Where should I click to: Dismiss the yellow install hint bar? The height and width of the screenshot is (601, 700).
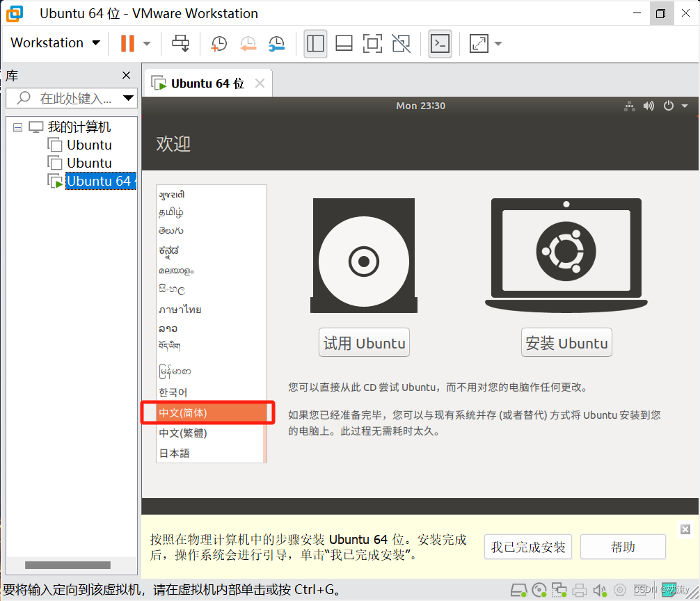(x=685, y=529)
